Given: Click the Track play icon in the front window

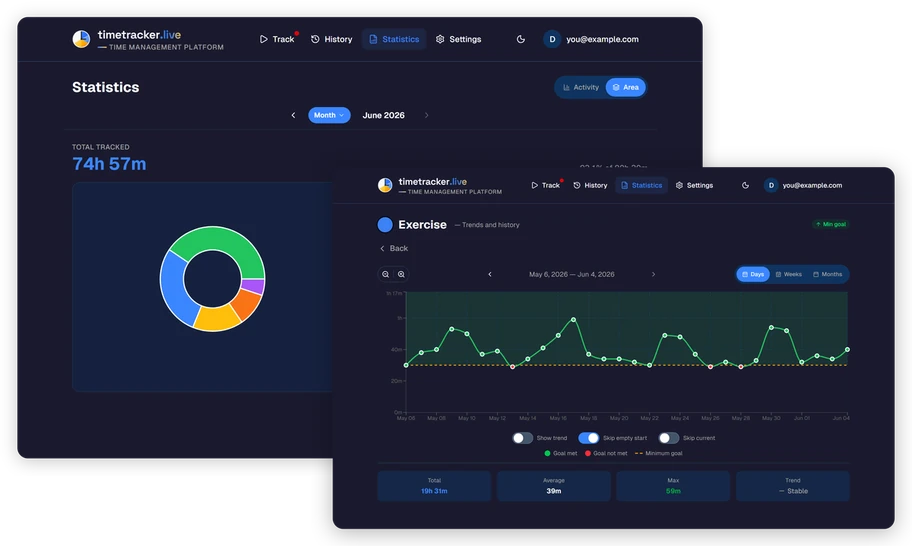Looking at the screenshot, I should (534, 185).
